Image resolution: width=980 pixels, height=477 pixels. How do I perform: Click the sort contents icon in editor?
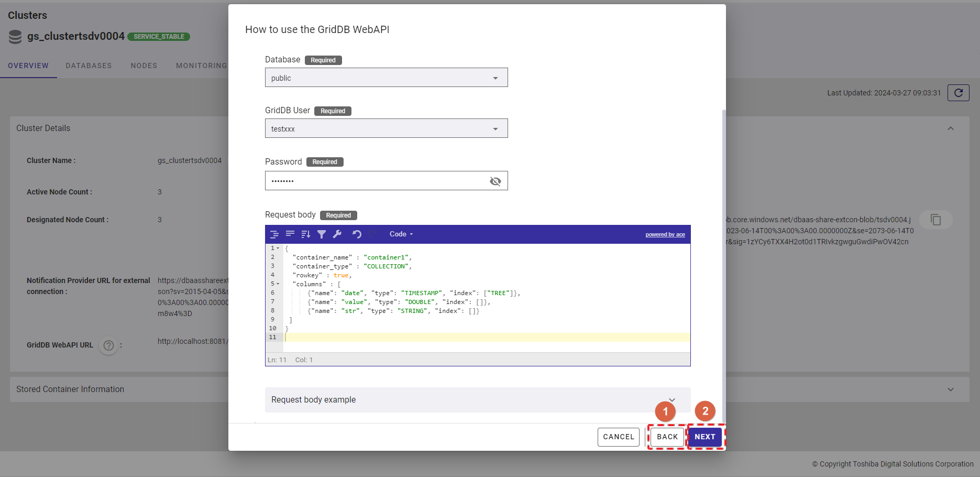pyautogui.click(x=306, y=234)
